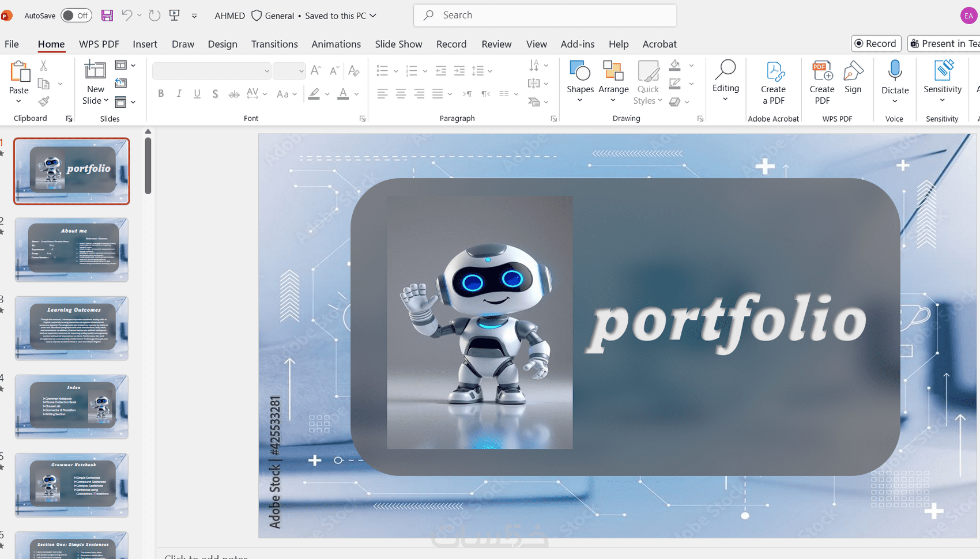
Task: Click the font color red swatch button
Action: (x=343, y=93)
